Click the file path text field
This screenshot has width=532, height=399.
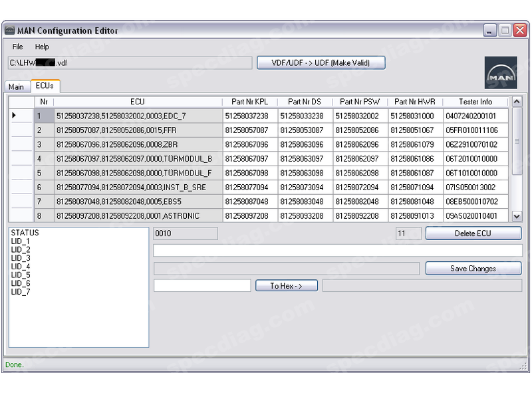130,63
